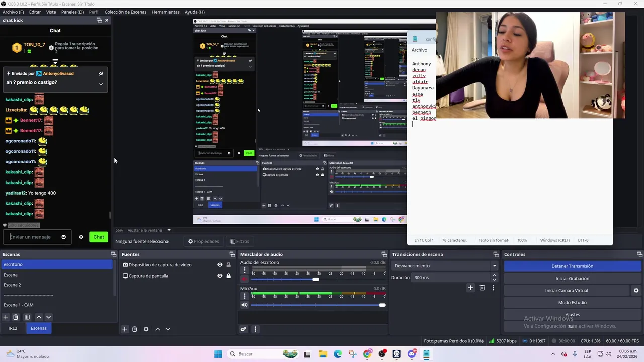Image resolution: width=644 pixels, height=362 pixels.
Task: Move selected scene up
Action: (39, 317)
